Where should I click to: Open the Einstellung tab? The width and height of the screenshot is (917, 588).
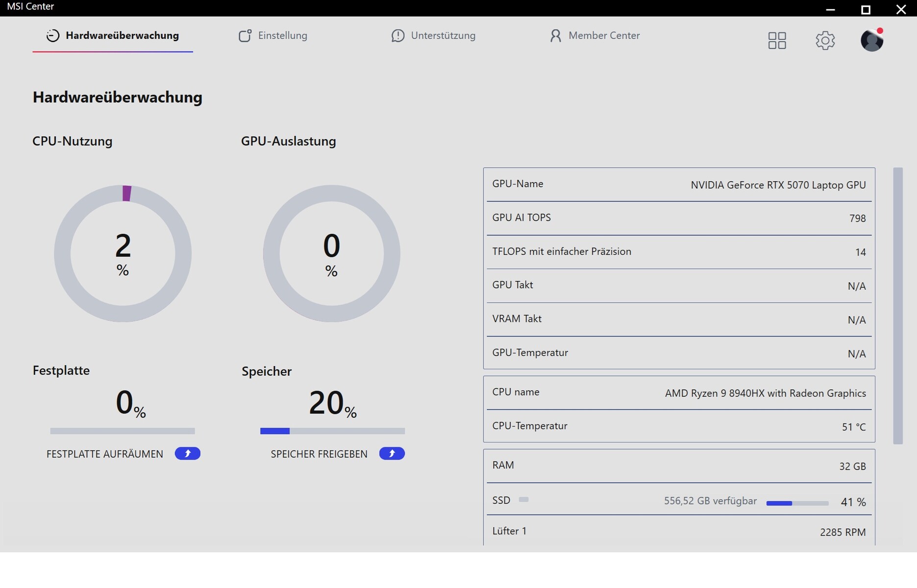(273, 36)
